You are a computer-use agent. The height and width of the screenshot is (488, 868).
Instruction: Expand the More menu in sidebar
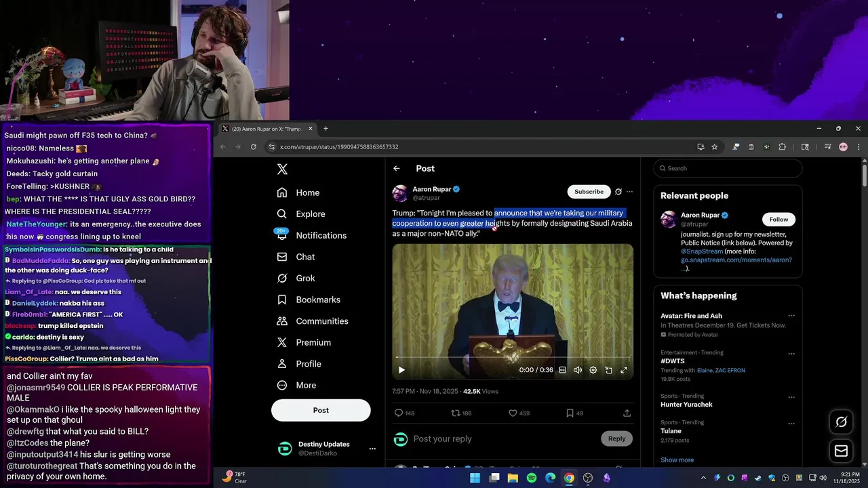pyautogui.click(x=296, y=386)
